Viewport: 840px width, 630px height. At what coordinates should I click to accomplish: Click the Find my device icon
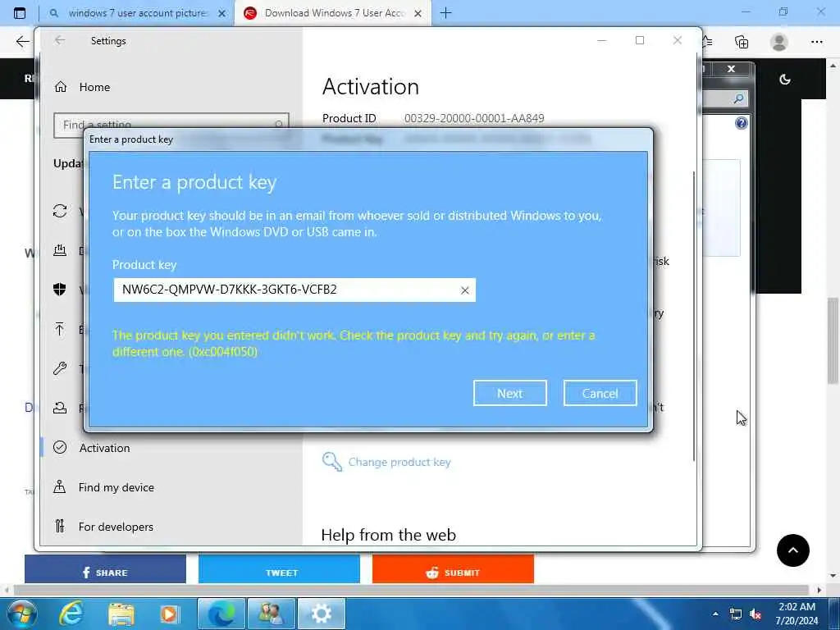point(60,487)
